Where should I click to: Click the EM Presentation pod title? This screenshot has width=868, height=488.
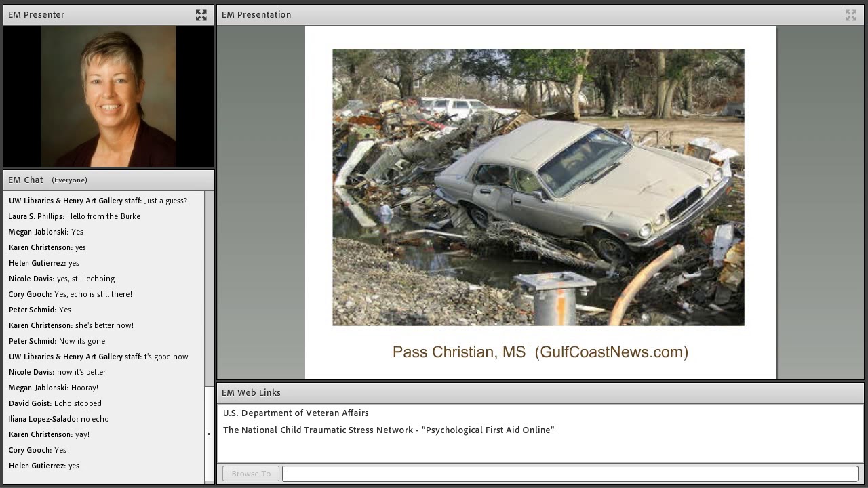tap(256, 14)
